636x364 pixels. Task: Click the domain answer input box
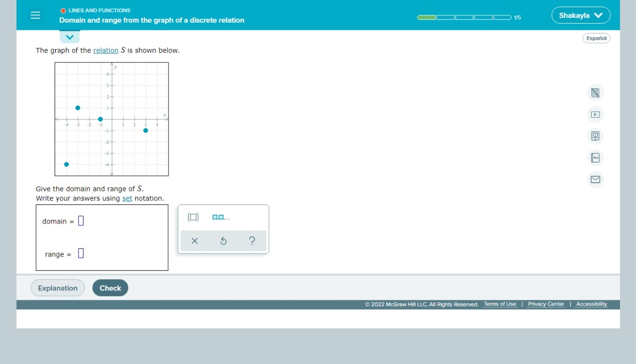pos(80,220)
